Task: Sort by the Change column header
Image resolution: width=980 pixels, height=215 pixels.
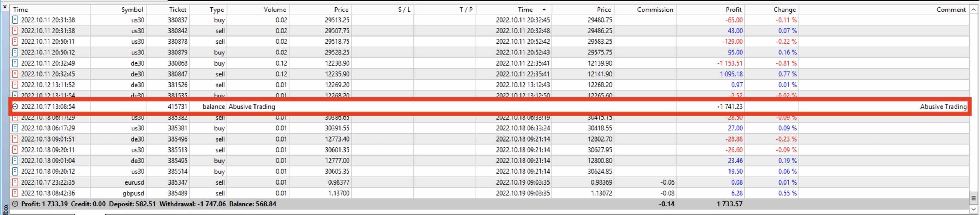Action: pyautogui.click(x=784, y=10)
